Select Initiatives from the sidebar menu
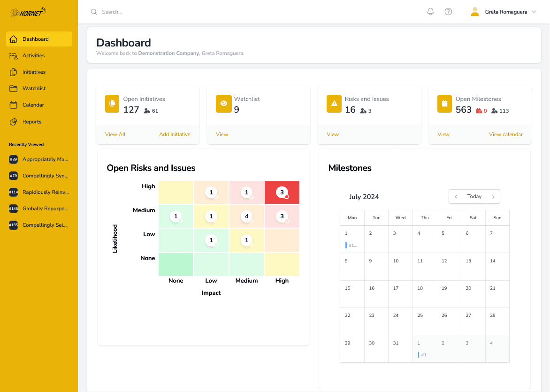550x392 pixels. point(34,72)
